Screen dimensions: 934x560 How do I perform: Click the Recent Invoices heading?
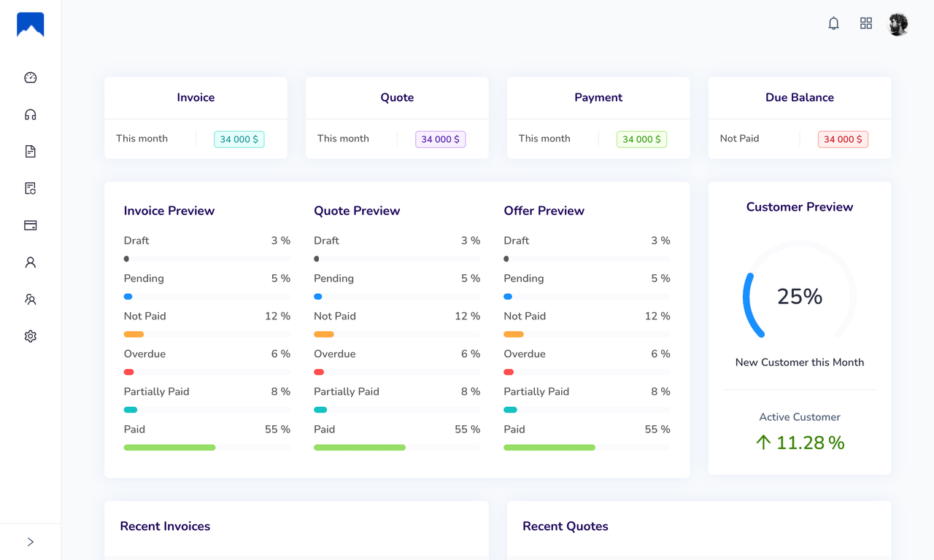point(165,526)
